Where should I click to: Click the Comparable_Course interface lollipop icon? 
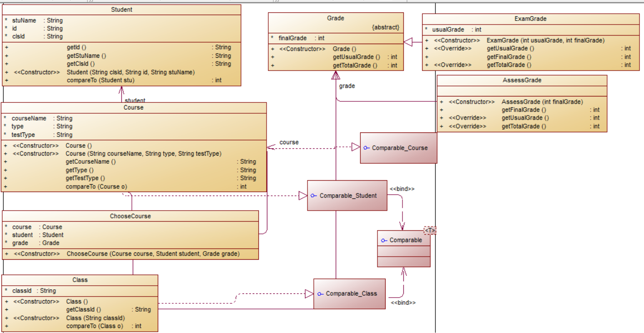(x=367, y=148)
